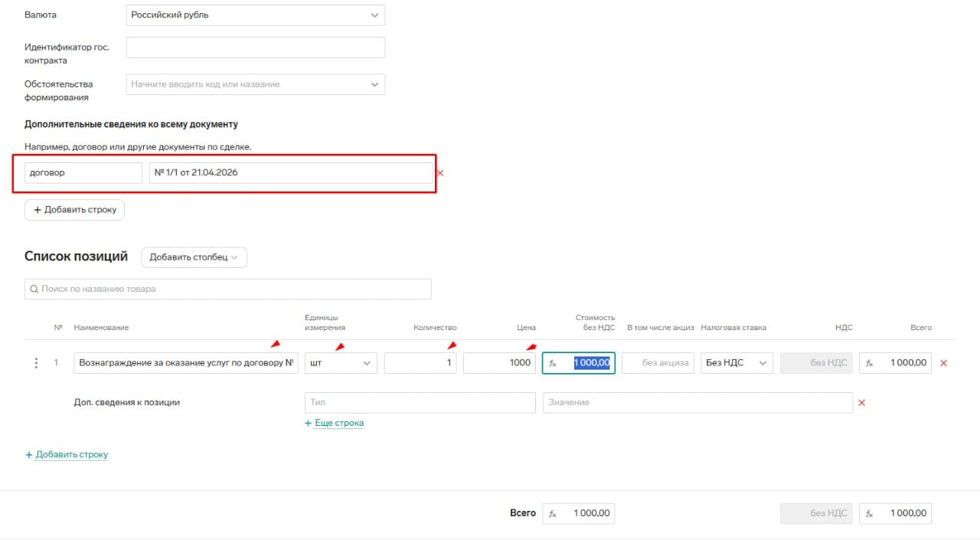
Task: Click the fx icon in Стоимость без НДС field
Action: [x=553, y=363]
